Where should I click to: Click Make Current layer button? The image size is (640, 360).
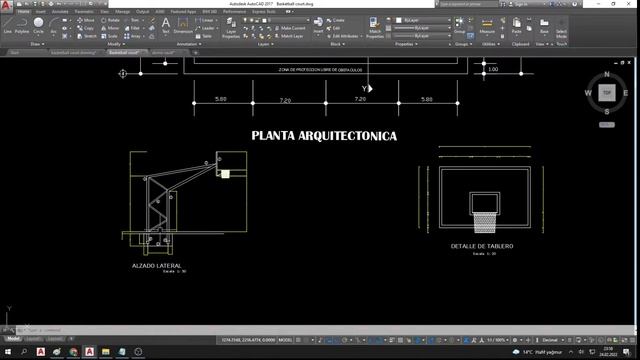(x=290, y=28)
